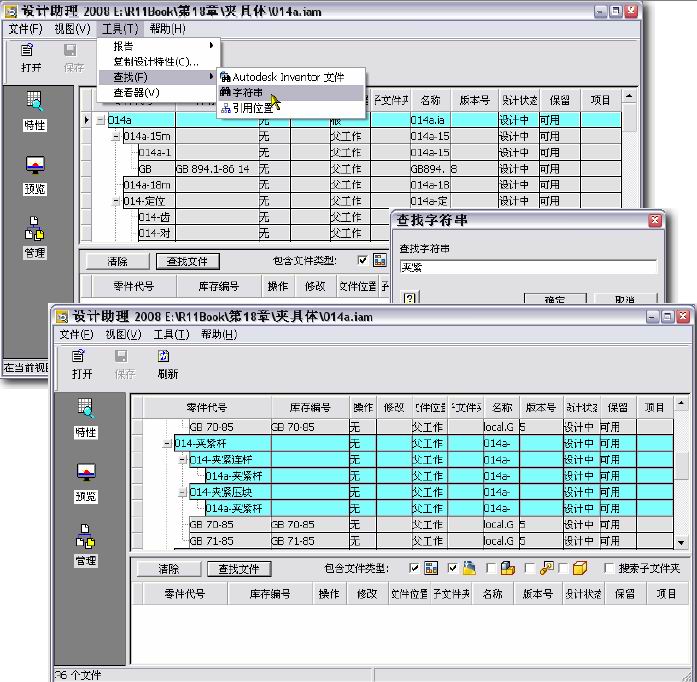Click the 确定 button in the 查找字符串 dialog
This screenshot has width=697, height=682.
(x=555, y=298)
